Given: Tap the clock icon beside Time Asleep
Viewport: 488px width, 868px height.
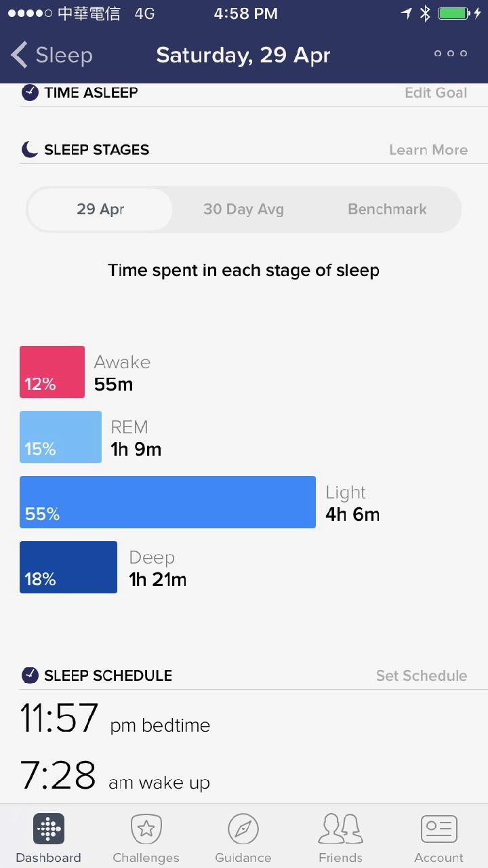Looking at the screenshot, I should 30,93.
